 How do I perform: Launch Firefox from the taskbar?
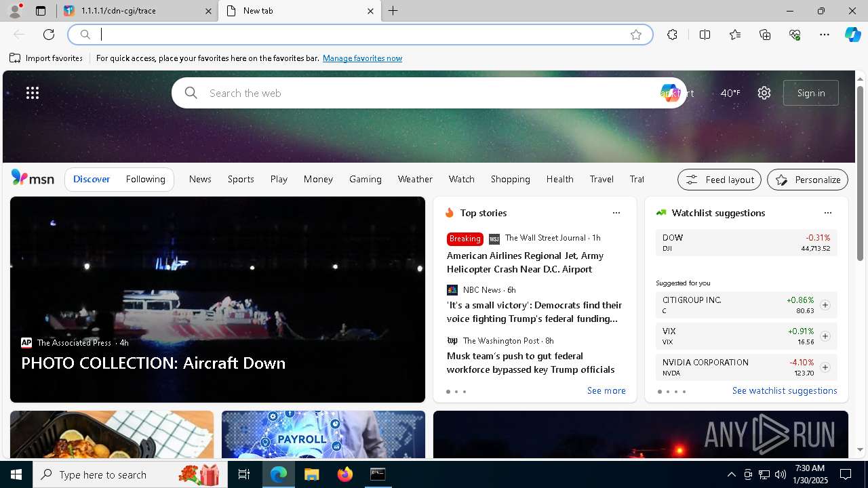coord(345,474)
